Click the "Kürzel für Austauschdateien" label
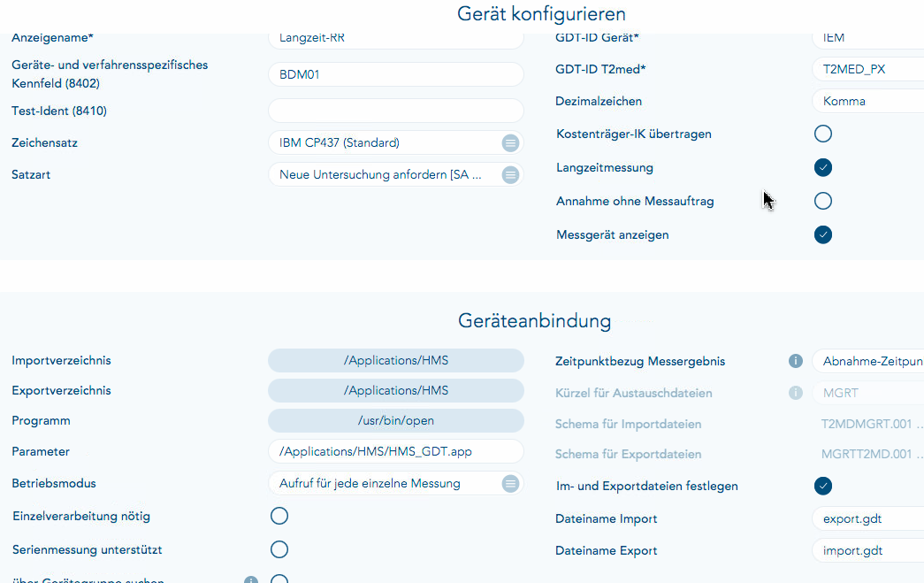The image size is (924, 583). click(633, 393)
